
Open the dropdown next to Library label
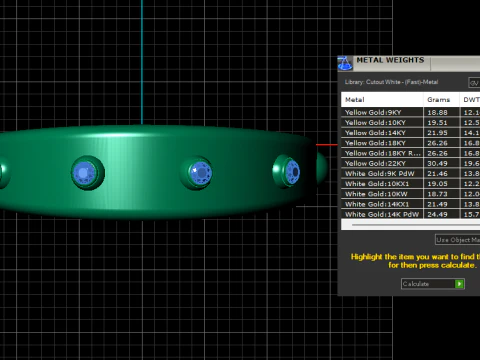click(x=474, y=83)
